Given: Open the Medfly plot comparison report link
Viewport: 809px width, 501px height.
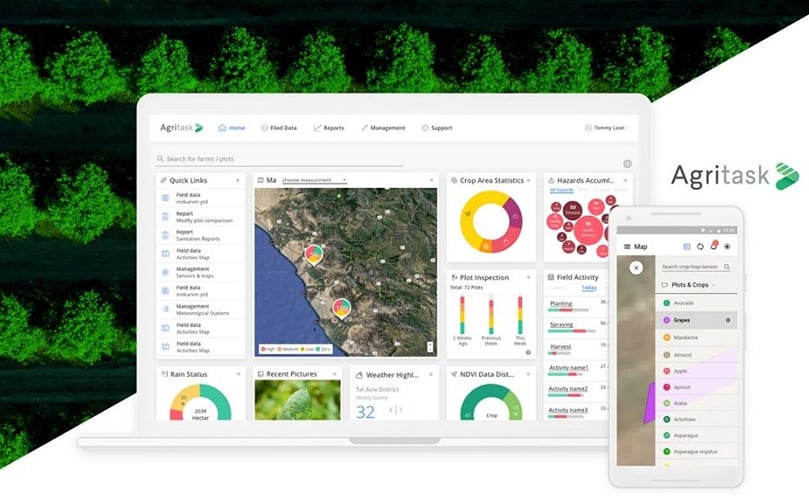Looking at the screenshot, I should point(200,217).
